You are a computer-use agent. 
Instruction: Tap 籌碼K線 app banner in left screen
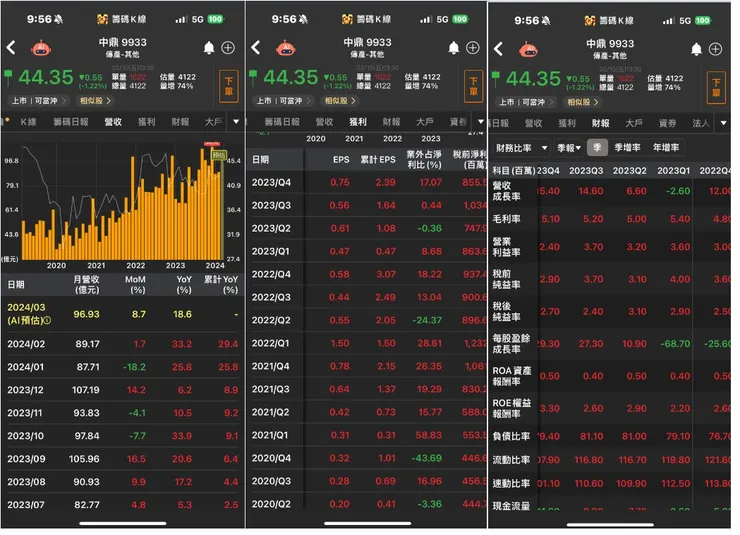pos(123,19)
